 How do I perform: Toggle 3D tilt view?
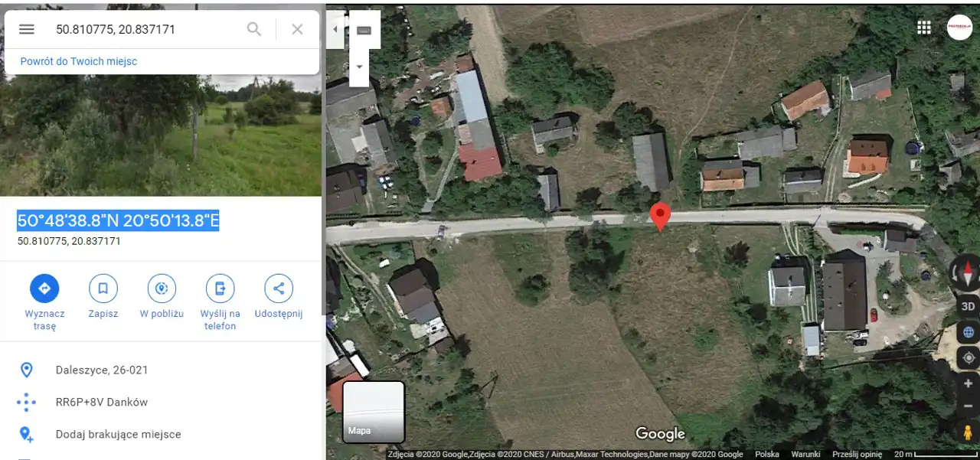click(x=968, y=306)
